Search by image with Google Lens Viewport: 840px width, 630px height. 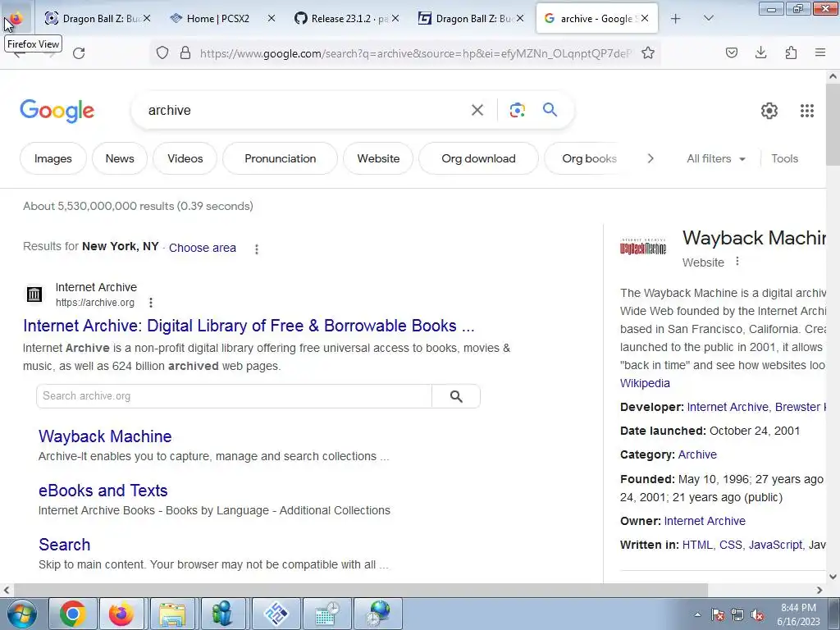click(517, 111)
